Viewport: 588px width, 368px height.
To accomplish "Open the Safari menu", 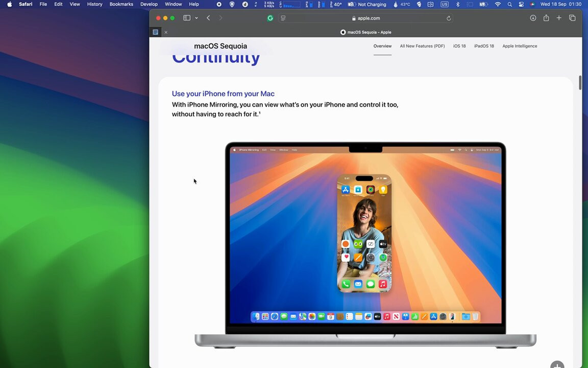I will coord(26,5).
